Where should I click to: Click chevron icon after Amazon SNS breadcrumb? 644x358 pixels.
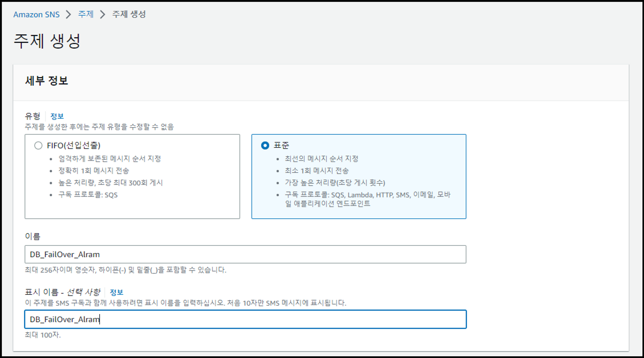(68, 14)
